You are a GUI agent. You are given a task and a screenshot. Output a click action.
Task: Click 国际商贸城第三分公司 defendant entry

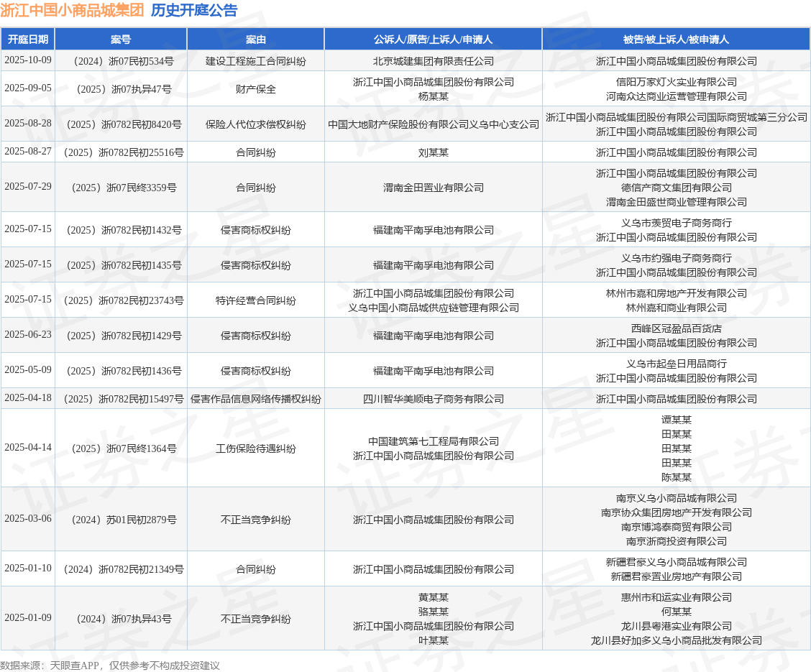tap(676, 117)
